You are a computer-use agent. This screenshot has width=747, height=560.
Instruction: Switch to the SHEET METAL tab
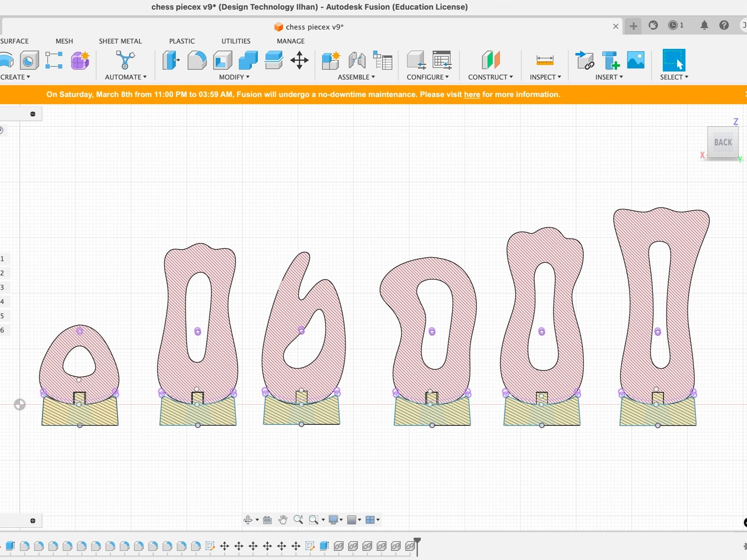pyautogui.click(x=120, y=41)
